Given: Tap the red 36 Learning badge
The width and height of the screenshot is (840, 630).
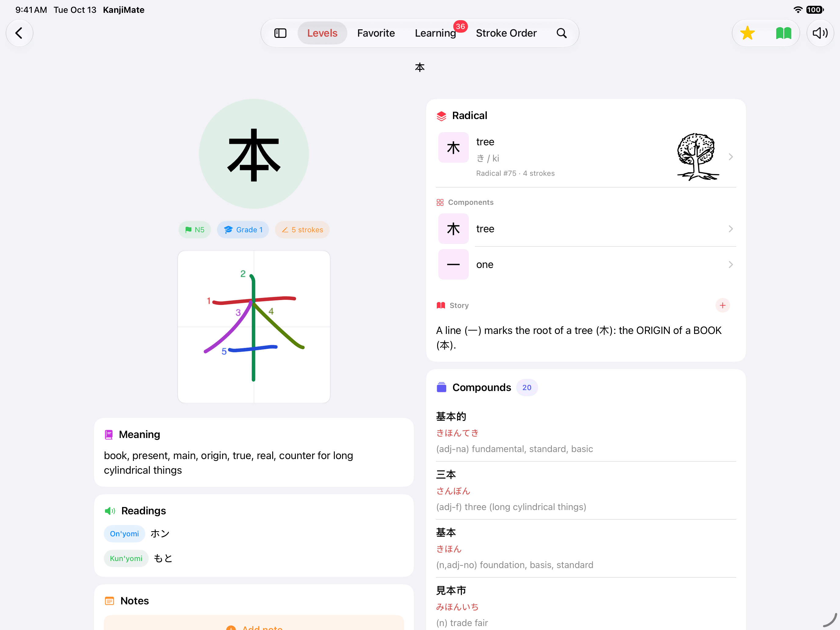Looking at the screenshot, I should click(x=460, y=26).
